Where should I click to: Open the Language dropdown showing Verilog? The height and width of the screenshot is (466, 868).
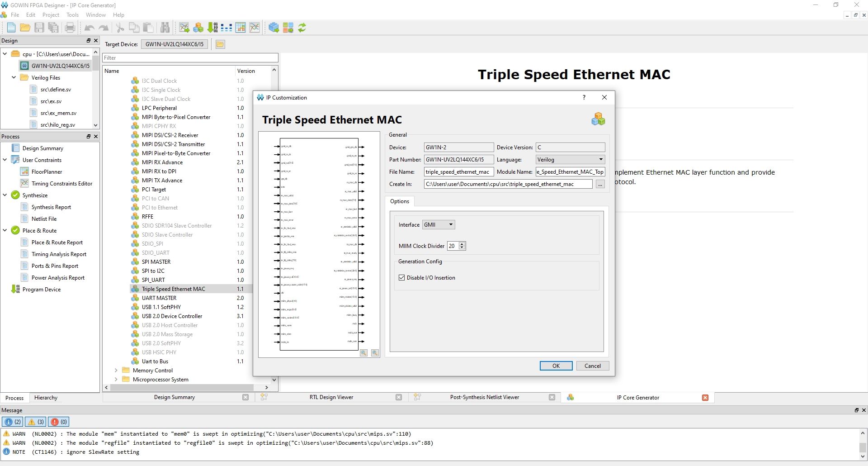569,159
